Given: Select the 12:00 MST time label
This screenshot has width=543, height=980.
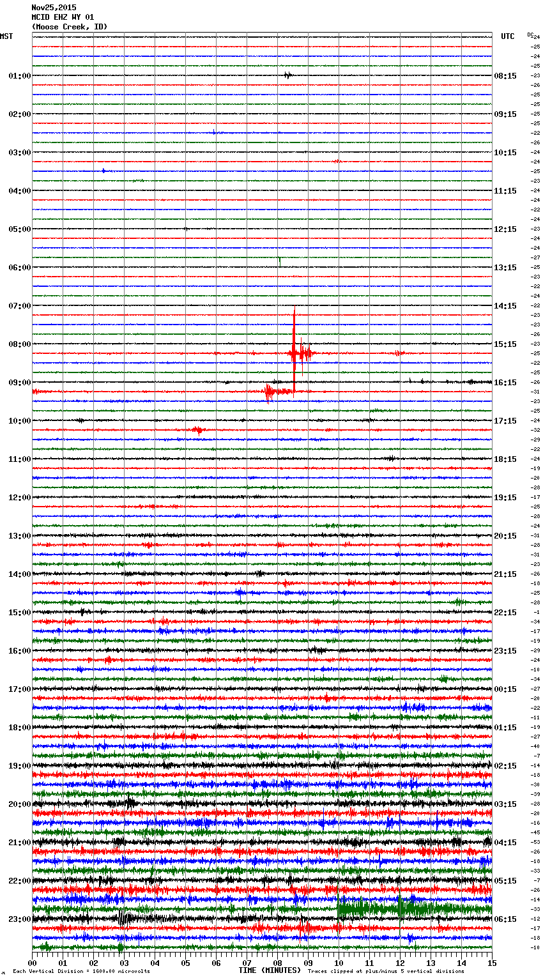Looking at the screenshot, I should click(x=20, y=498).
